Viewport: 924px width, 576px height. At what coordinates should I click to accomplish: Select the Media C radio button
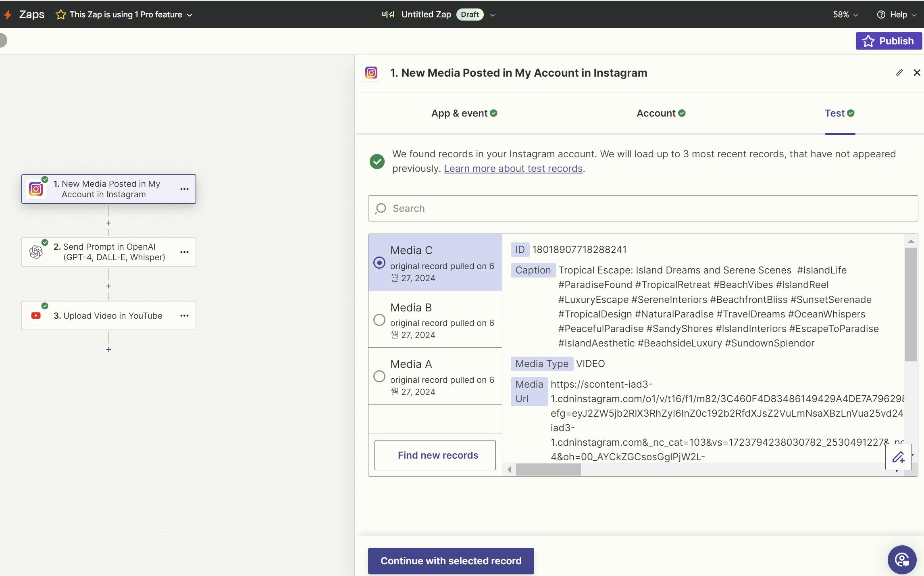tap(379, 263)
